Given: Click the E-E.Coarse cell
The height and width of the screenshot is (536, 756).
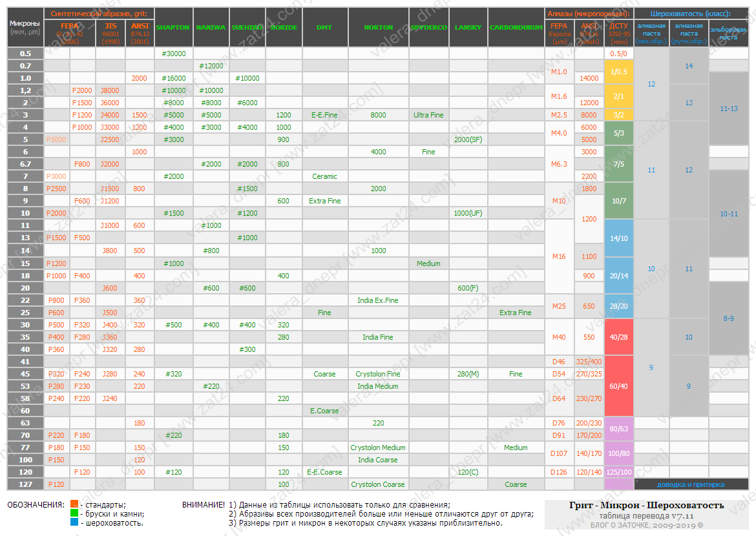Looking at the screenshot, I should point(324,472).
